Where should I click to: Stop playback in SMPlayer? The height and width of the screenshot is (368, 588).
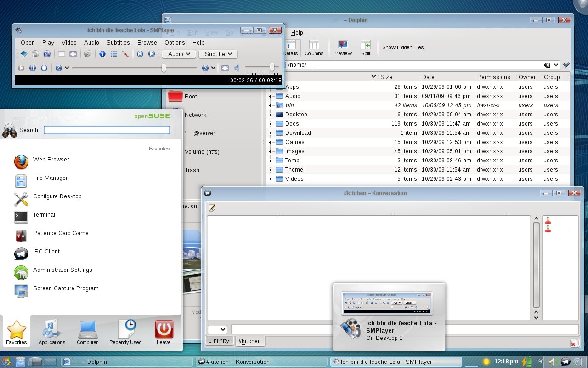[x=44, y=68]
